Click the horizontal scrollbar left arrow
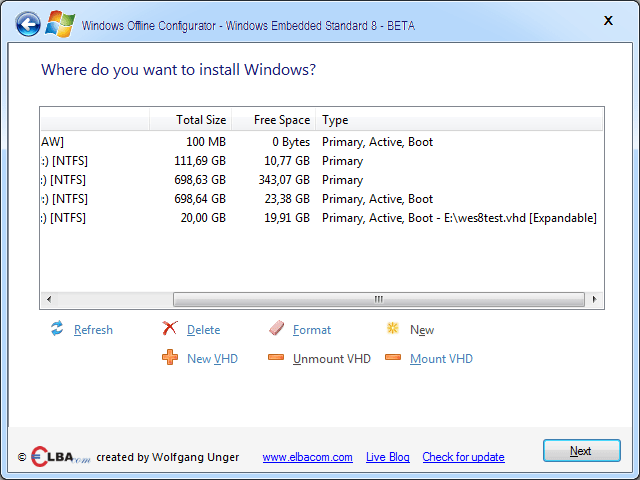Screen dimensions: 640x480 49,299
